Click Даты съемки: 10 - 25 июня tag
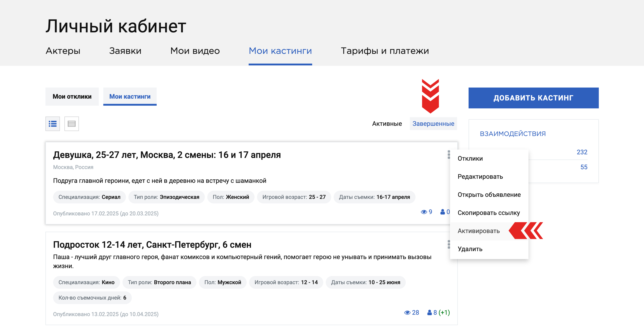This screenshot has height=331, width=644. 366,282
